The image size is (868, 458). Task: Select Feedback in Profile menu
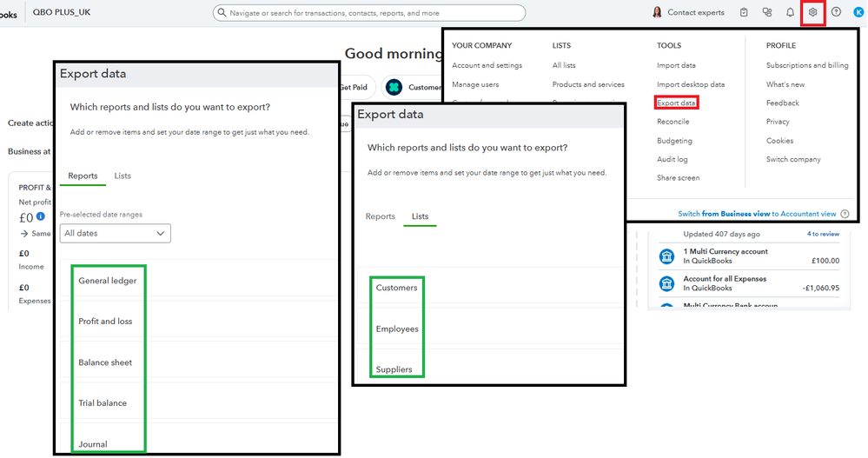click(782, 103)
